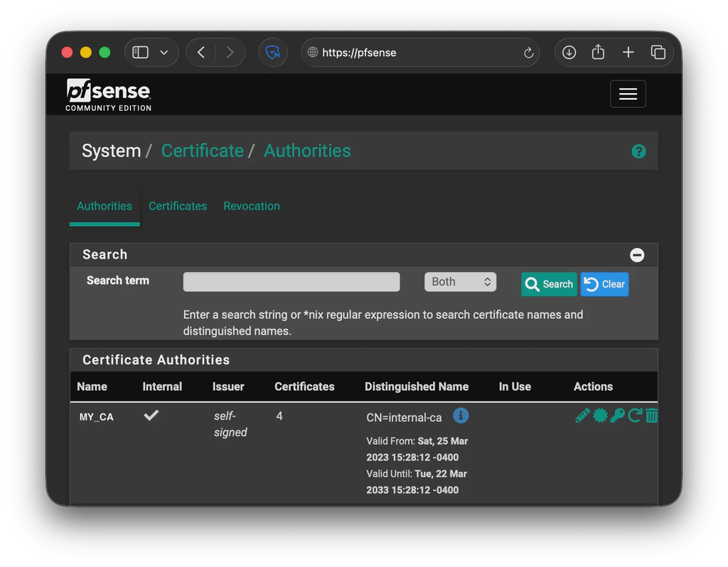Clear the search term
Viewport: 728px width, 567px height.
tap(604, 284)
